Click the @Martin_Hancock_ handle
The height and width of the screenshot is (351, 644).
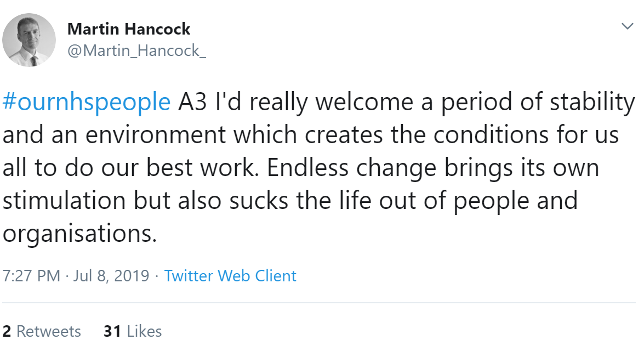pyautogui.click(x=136, y=50)
